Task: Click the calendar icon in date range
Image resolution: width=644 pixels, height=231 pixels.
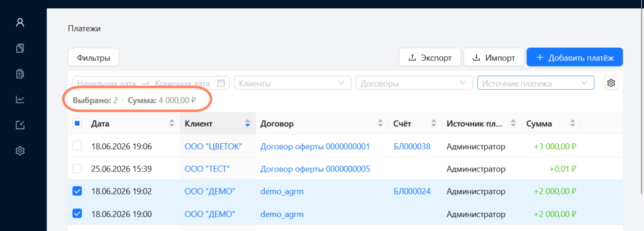Action: tap(221, 83)
